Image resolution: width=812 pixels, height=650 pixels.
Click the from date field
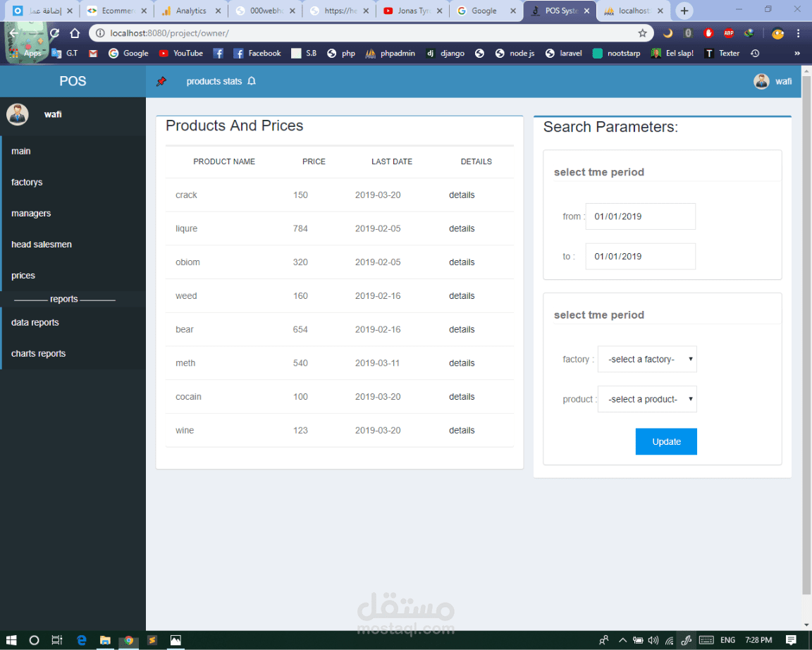coord(640,216)
